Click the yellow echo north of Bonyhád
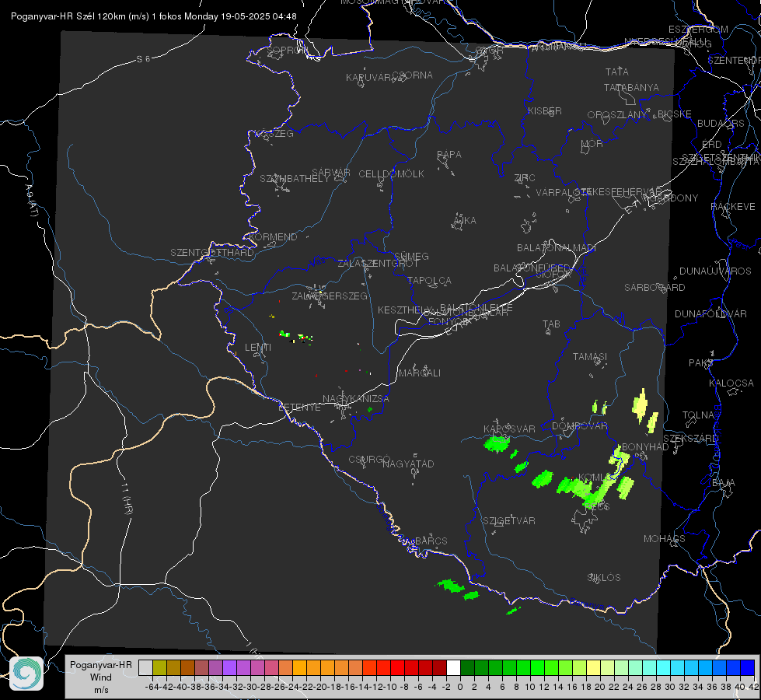The width and height of the screenshot is (761, 700). pyautogui.click(x=641, y=404)
